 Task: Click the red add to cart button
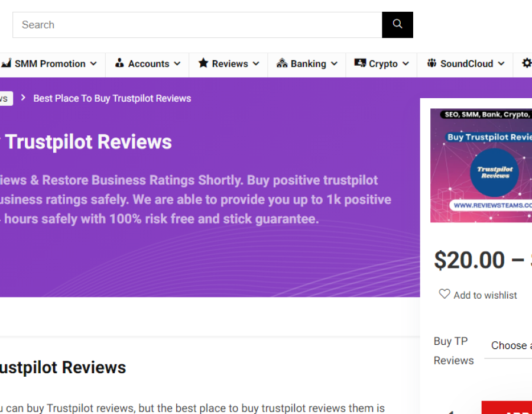click(x=507, y=408)
